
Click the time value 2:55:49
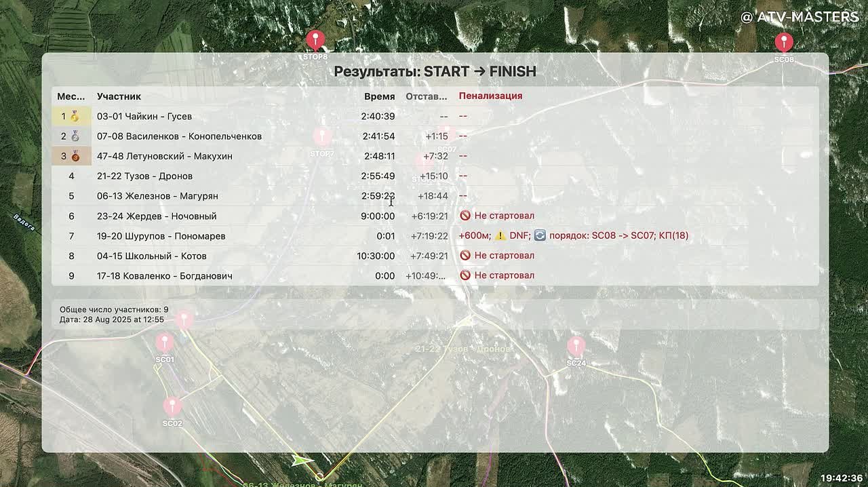378,176
